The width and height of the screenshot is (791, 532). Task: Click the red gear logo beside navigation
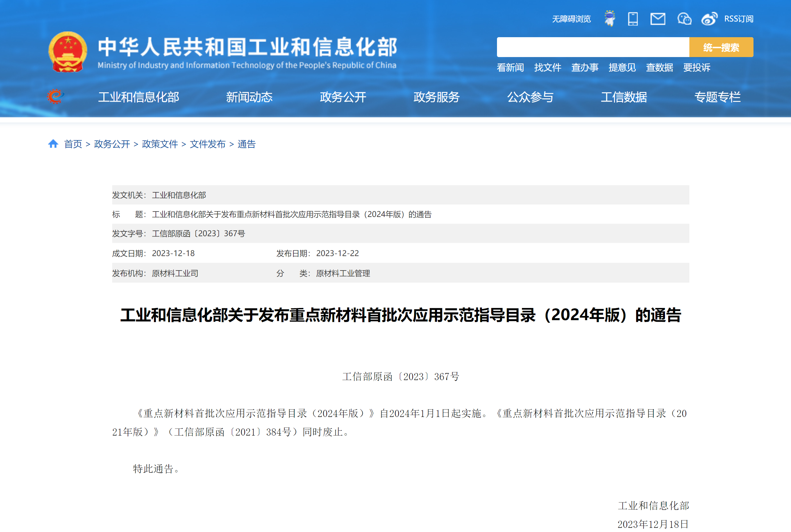click(55, 97)
